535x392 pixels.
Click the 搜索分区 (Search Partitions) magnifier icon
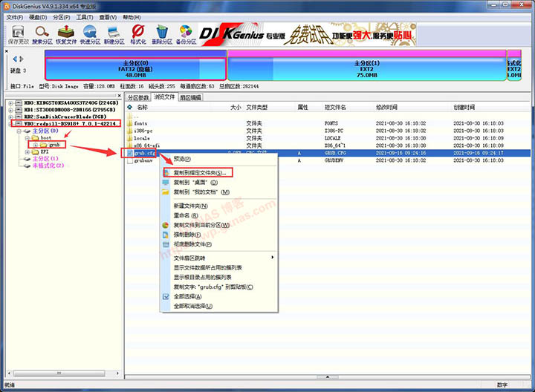(x=42, y=34)
